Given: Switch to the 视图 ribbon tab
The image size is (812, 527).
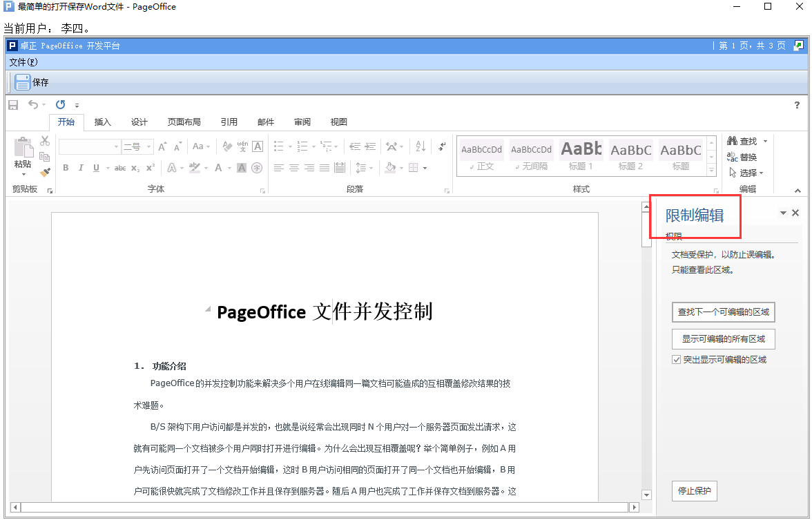Looking at the screenshot, I should 338,122.
